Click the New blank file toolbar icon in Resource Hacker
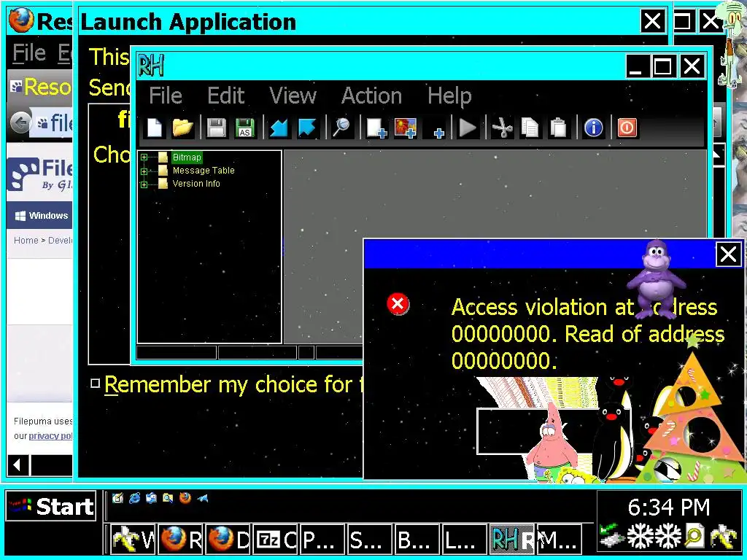The image size is (747, 560). tap(155, 128)
